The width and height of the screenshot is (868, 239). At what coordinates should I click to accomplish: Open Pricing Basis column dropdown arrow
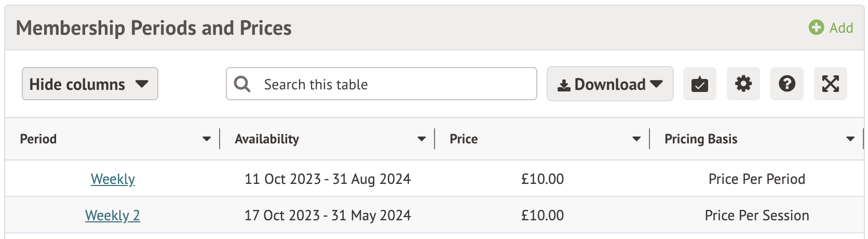[x=850, y=139]
